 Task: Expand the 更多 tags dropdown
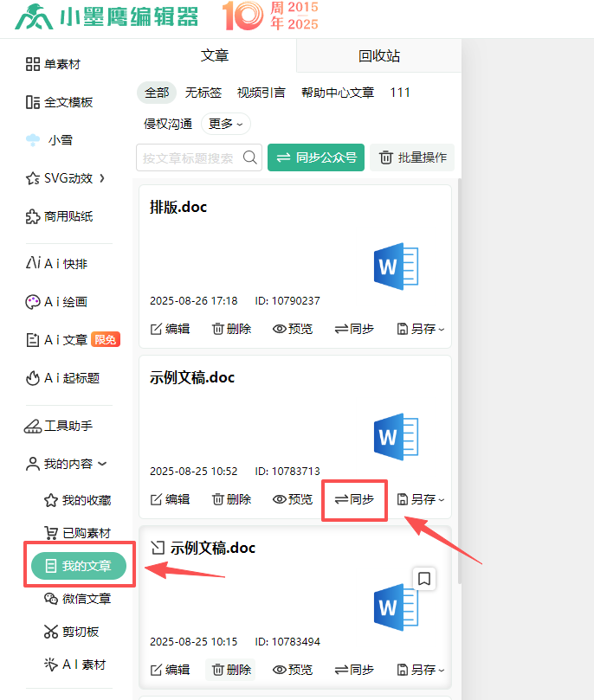(225, 124)
